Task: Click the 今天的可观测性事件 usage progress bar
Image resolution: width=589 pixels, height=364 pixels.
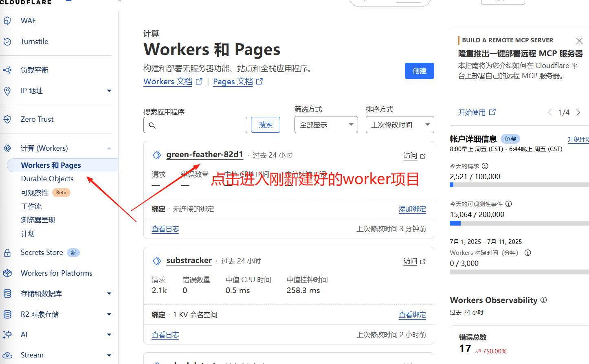Action: (519, 223)
